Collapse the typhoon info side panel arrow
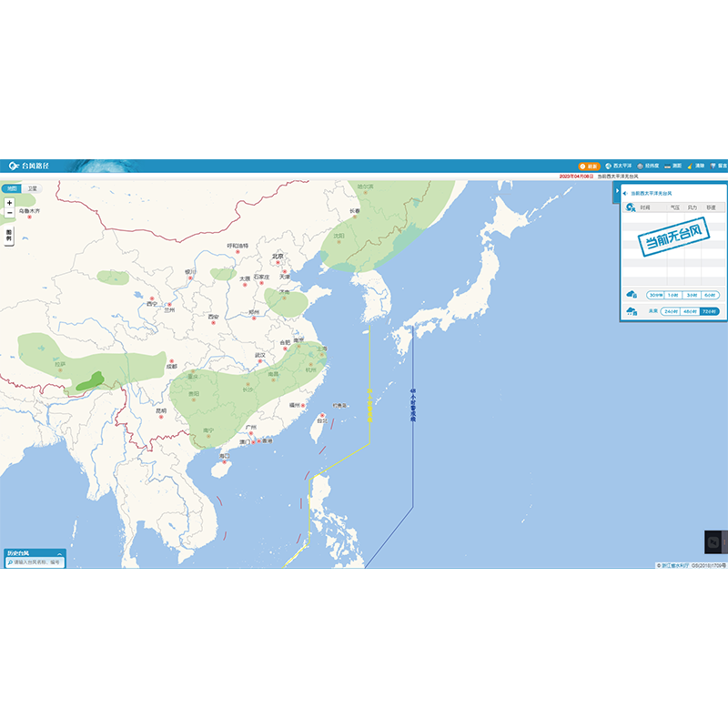 tap(616, 191)
